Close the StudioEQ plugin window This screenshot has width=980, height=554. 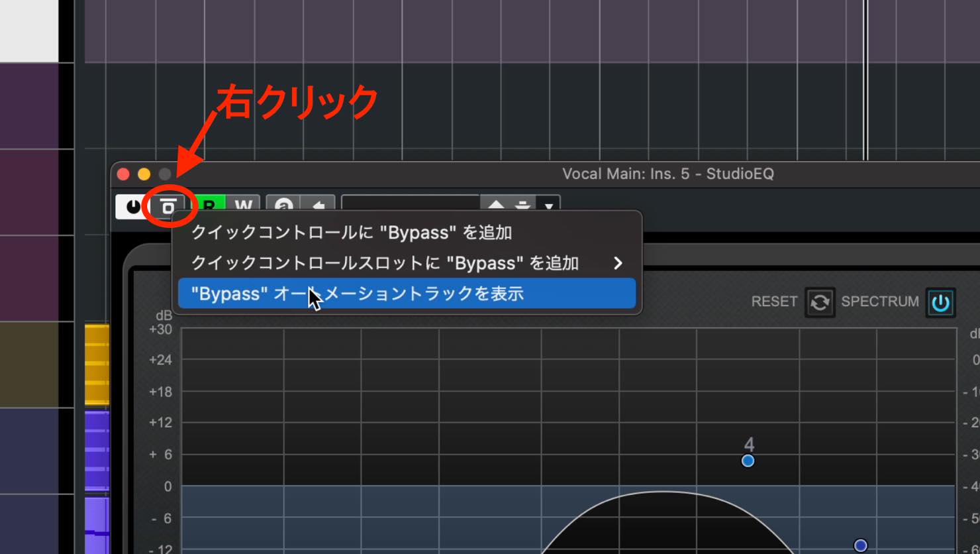(x=123, y=174)
